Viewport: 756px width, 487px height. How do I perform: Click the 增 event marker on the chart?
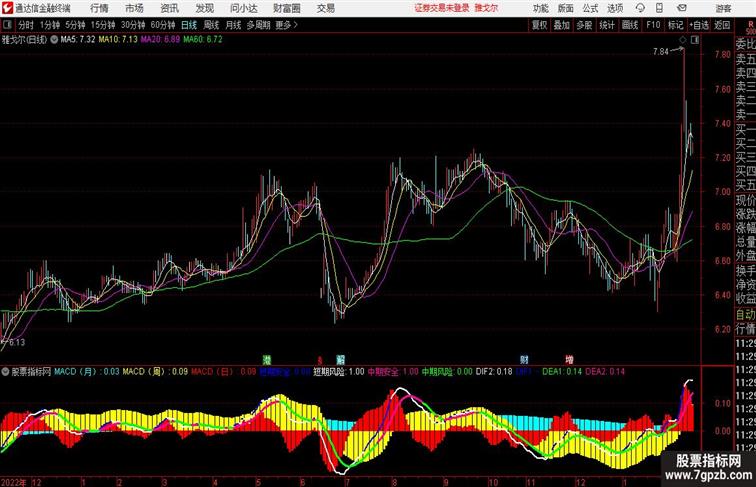click(569, 360)
